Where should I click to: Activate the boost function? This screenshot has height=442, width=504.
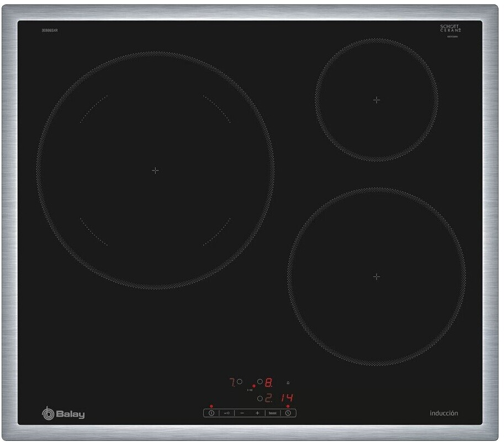pyautogui.click(x=273, y=413)
